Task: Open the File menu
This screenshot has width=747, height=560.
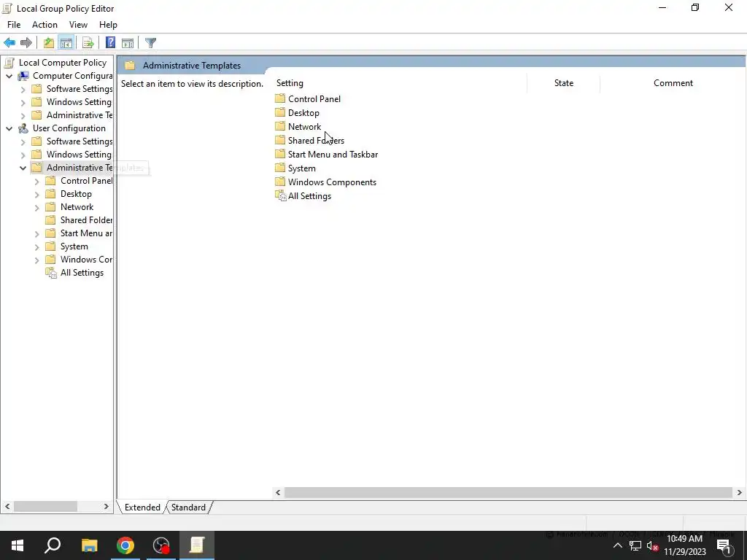Action: pyautogui.click(x=14, y=25)
